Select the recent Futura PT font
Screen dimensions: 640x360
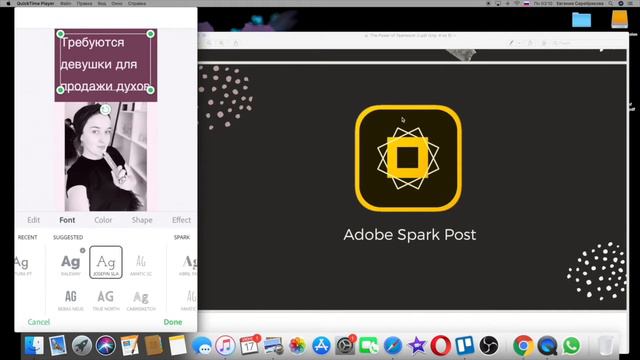tap(22, 264)
